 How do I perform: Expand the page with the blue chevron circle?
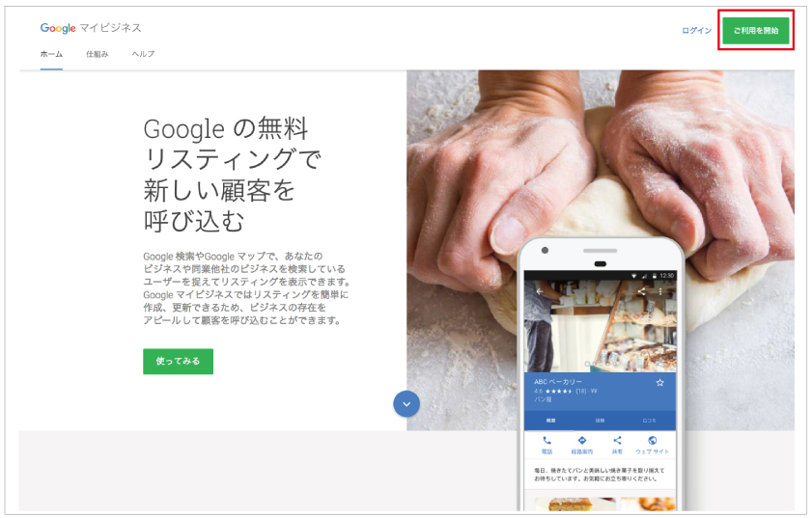click(x=406, y=404)
